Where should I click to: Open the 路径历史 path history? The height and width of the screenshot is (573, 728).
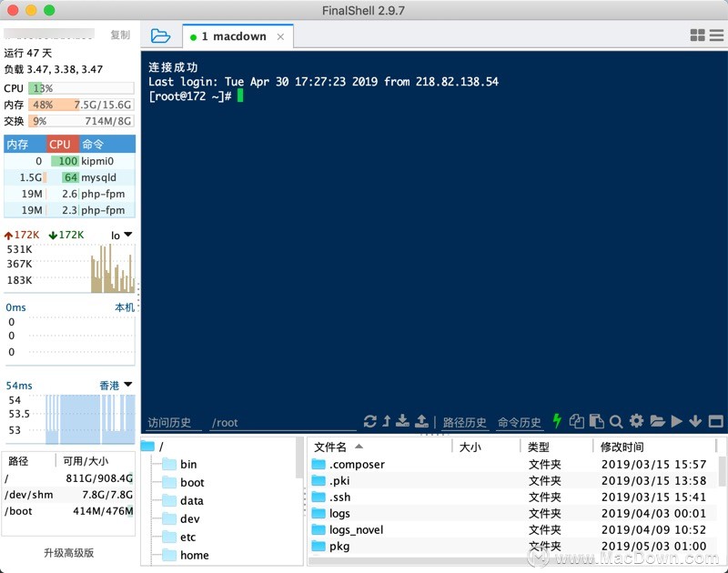[464, 423]
